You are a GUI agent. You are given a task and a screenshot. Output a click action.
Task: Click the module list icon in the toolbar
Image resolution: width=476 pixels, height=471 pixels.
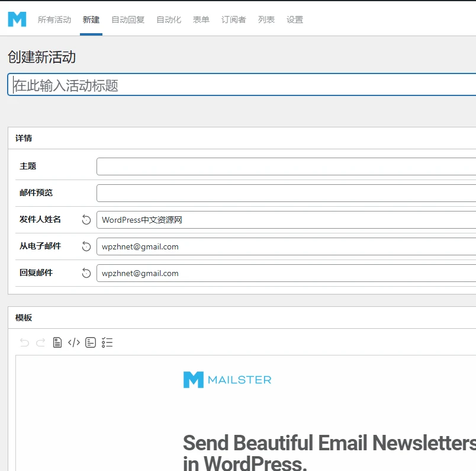107,342
